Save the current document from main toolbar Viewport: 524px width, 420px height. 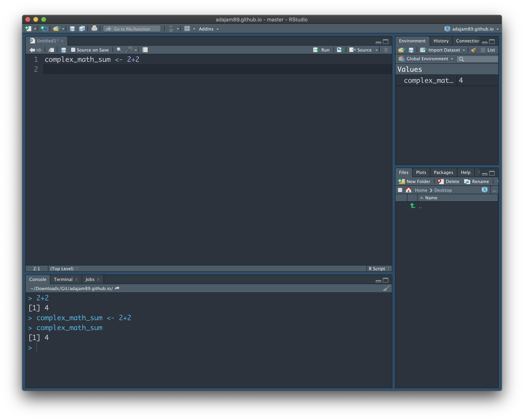72,29
